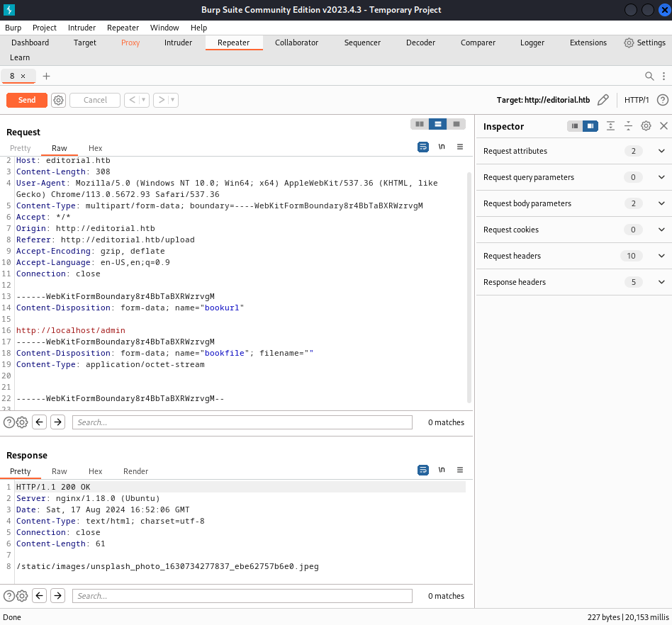Select the Pretty view of the Request
The width and height of the screenshot is (672, 625).
pyautogui.click(x=20, y=148)
